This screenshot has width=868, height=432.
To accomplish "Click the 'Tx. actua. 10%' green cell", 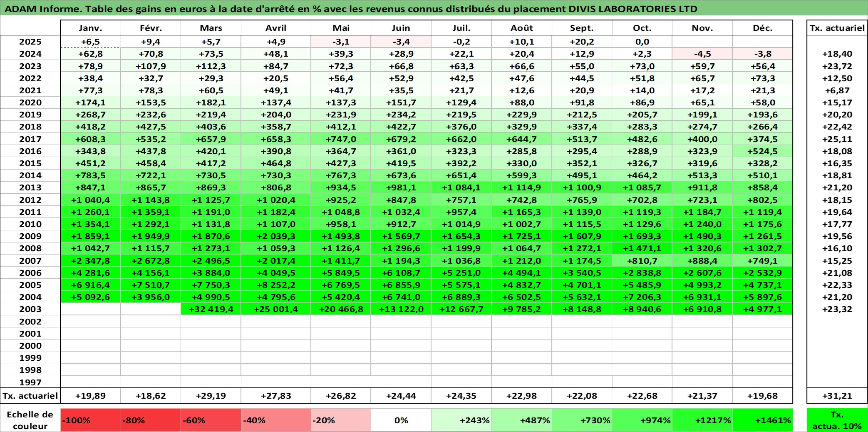I will [837, 420].
